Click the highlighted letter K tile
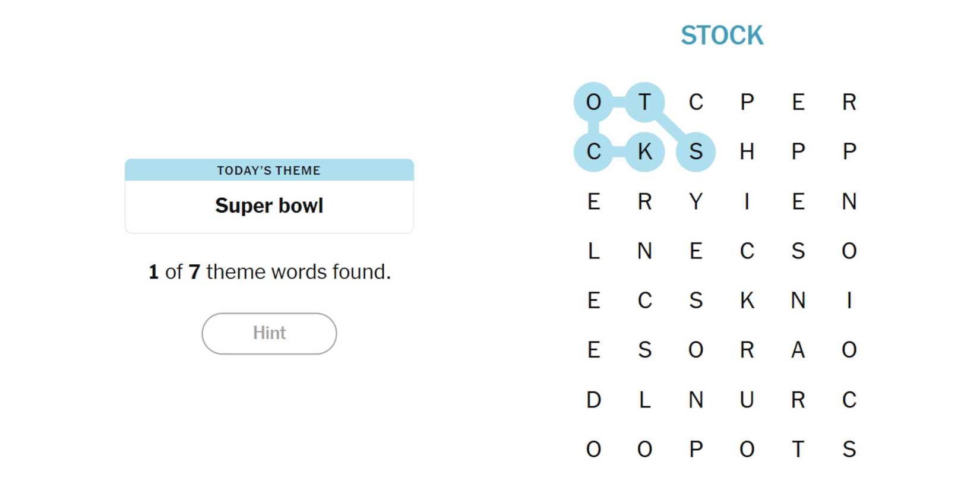The image size is (980, 490). click(644, 152)
